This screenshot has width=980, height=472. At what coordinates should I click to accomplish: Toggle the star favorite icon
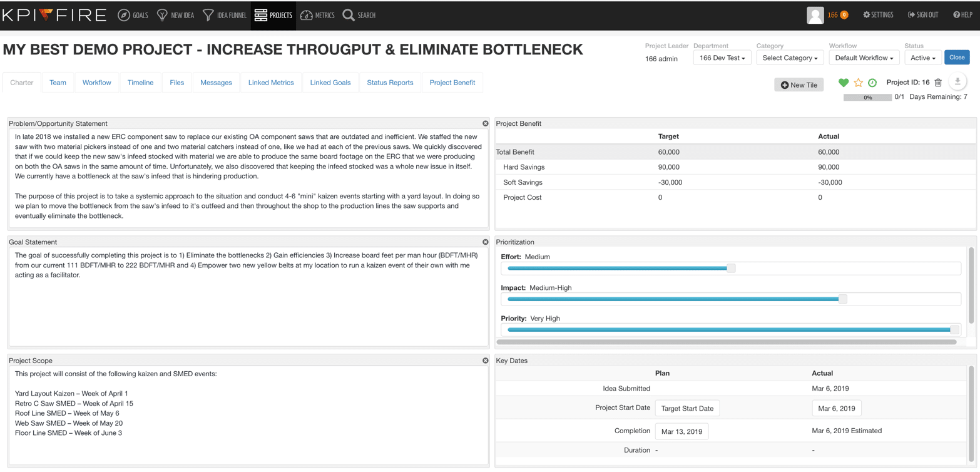[x=859, y=83]
